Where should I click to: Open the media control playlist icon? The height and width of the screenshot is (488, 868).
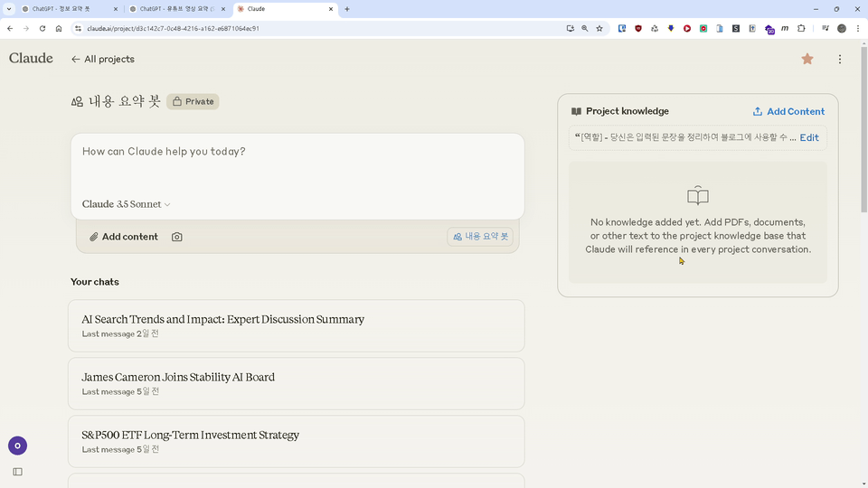point(826,28)
